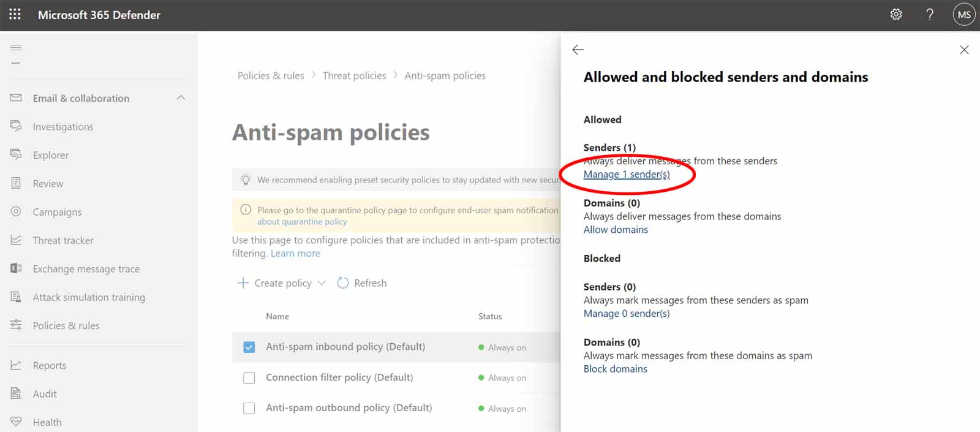Open the app launcher waffle icon
The height and width of the screenshot is (432, 980).
point(15,14)
